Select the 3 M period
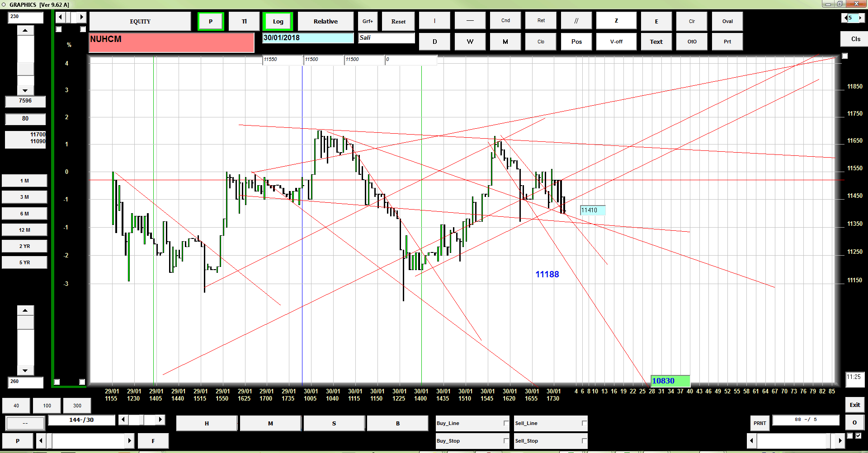 pyautogui.click(x=24, y=197)
